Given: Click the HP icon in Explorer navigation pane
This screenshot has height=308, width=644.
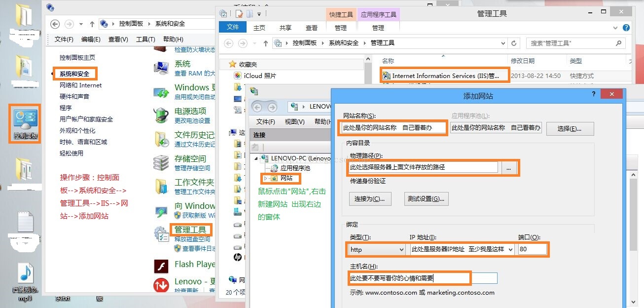Looking at the screenshot, I should [238, 258].
